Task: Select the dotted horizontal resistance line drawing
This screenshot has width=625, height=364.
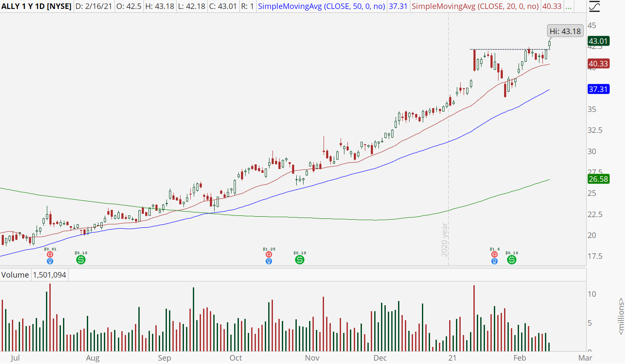Action: [x=510, y=49]
